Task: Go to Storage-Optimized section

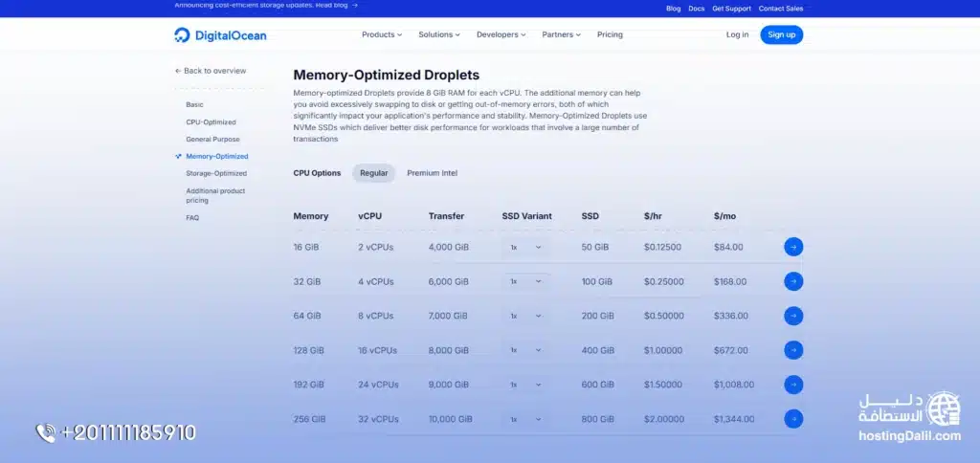Action: pos(216,174)
